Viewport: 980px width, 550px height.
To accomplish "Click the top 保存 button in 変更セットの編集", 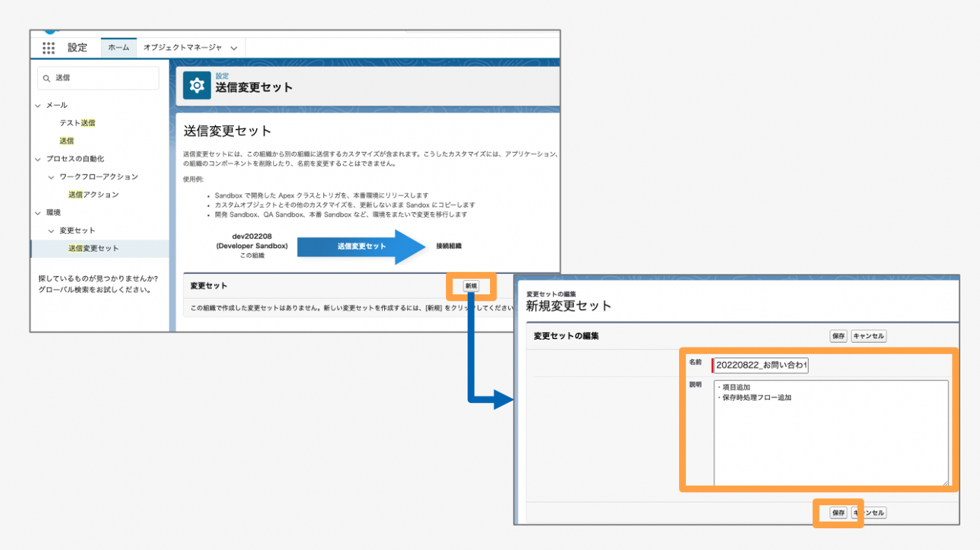I will click(839, 336).
